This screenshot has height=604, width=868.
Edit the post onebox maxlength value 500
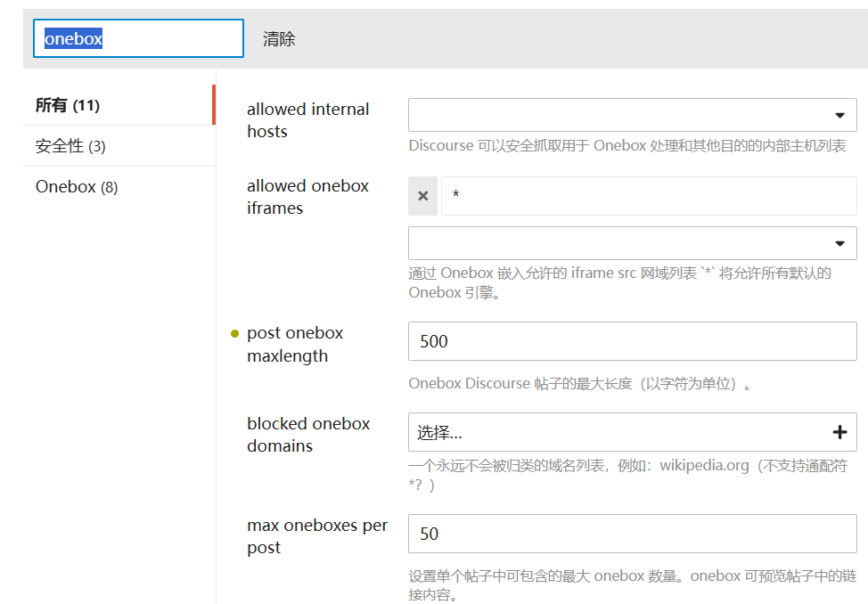(x=632, y=342)
